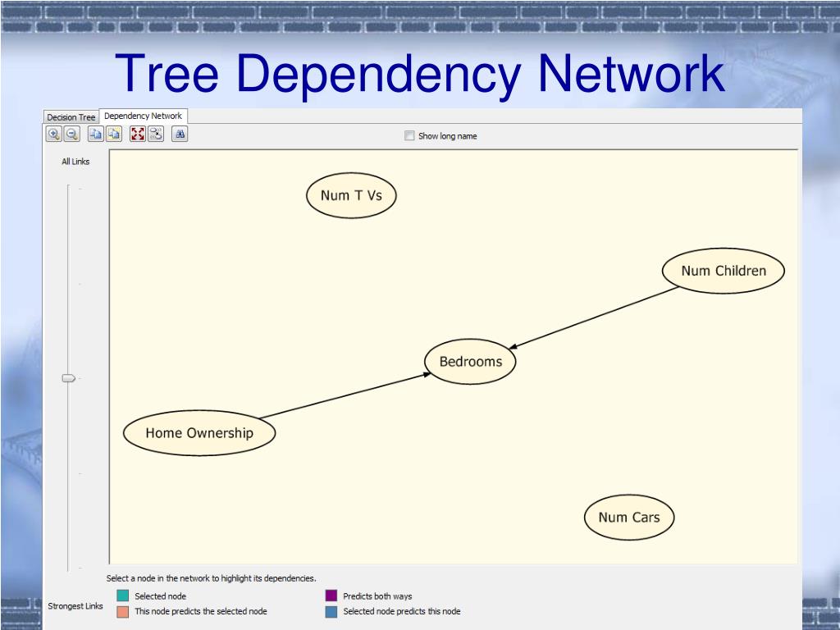Click 'Selected node predicts this node' text
The height and width of the screenshot is (630, 840).
tap(402, 611)
